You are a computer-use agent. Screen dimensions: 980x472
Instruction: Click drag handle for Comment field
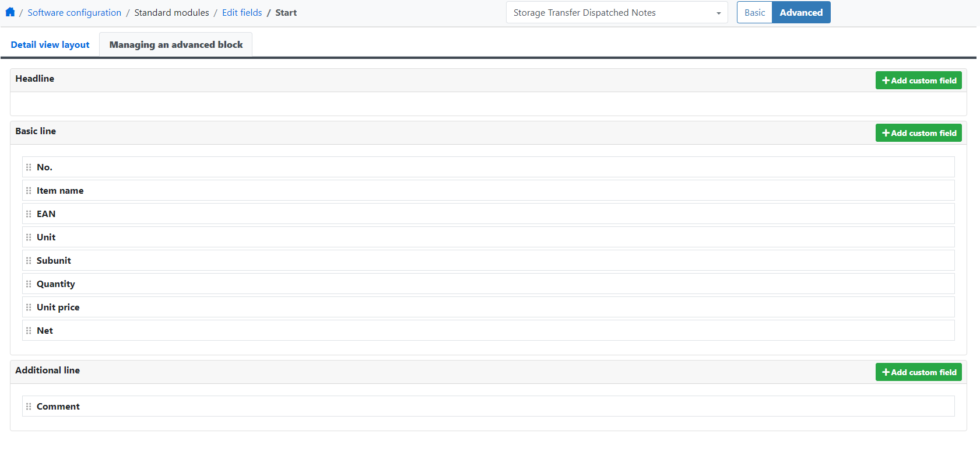point(29,406)
